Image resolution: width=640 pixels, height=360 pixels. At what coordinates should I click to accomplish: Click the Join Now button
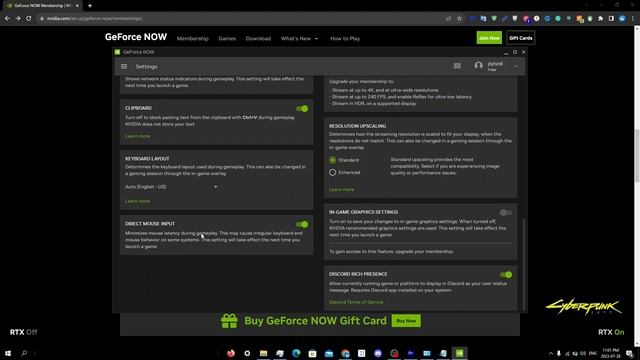coord(489,38)
